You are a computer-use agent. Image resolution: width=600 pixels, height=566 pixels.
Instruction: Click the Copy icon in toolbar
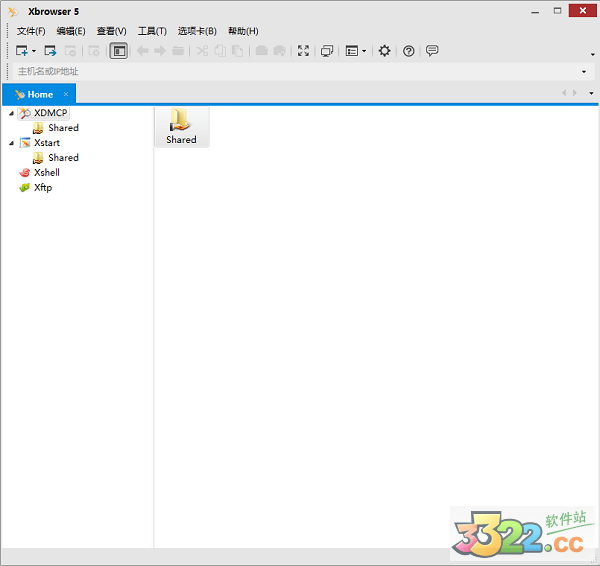[x=220, y=51]
